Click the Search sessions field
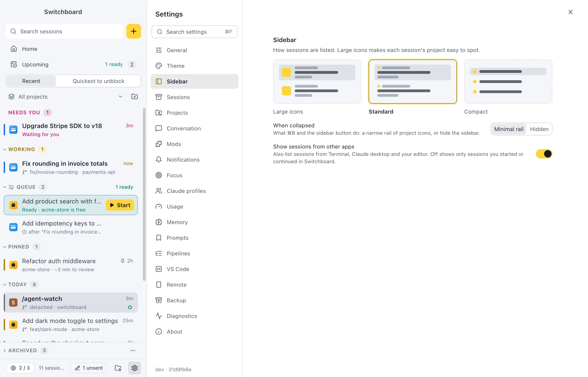 click(x=65, y=31)
